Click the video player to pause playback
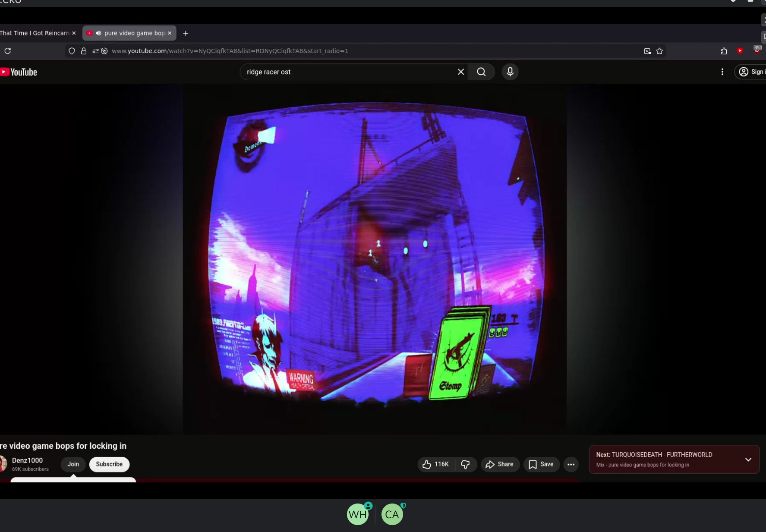The height and width of the screenshot is (532, 766). 375,259
